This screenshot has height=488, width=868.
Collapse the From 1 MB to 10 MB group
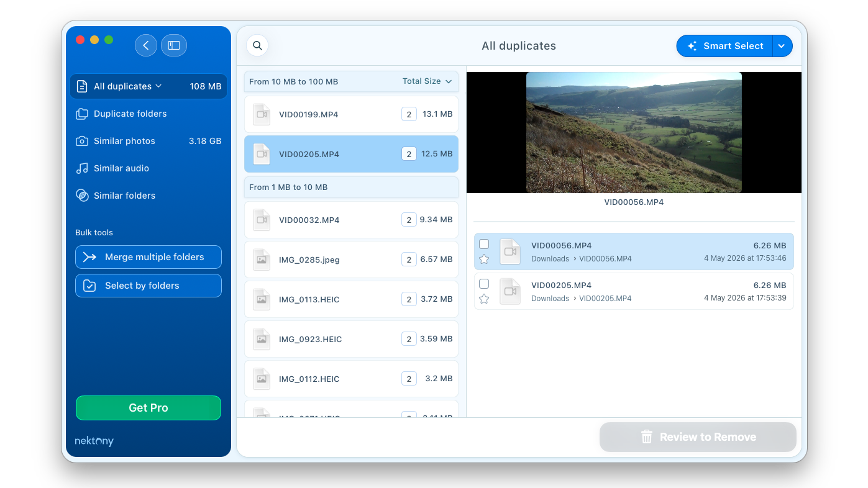click(351, 187)
